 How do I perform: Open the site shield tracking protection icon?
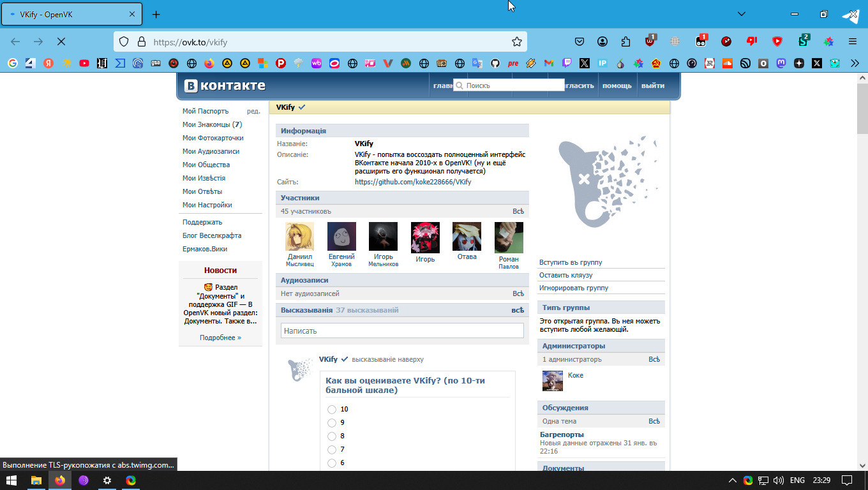(124, 41)
